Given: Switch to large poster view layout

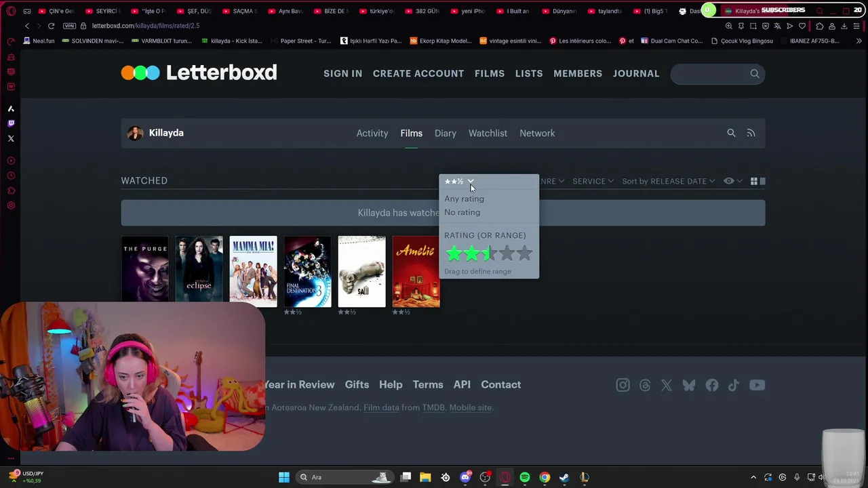Looking at the screenshot, I should (763, 181).
